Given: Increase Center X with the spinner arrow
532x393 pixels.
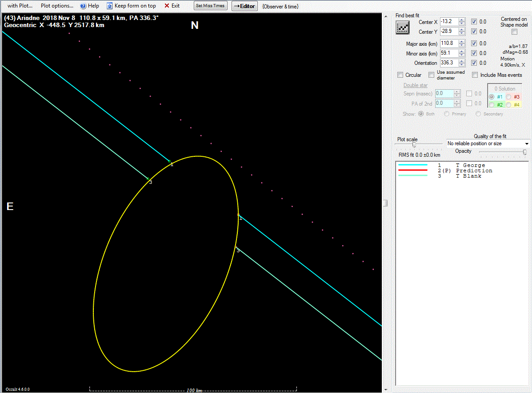Looking at the screenshot, I should [462, 20].
